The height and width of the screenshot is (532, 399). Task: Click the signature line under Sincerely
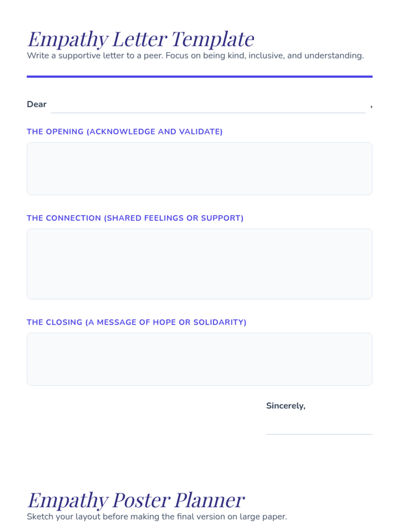tap(319, 429)
